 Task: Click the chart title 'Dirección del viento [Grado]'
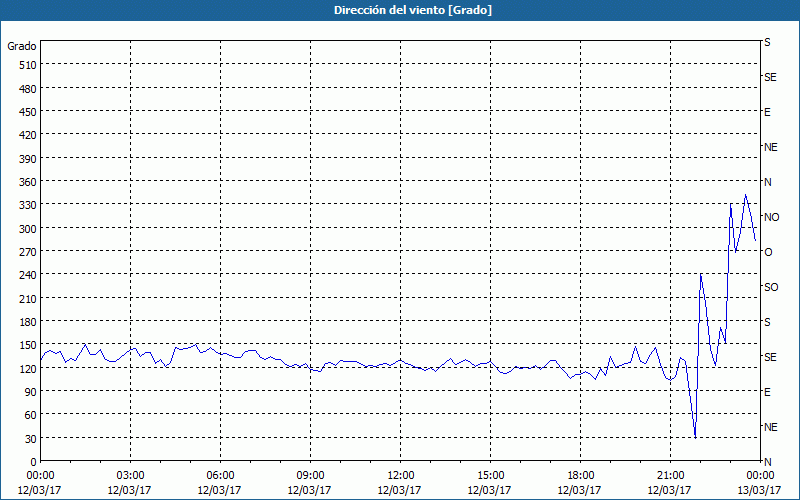pyautogui.click(x=413, y=10)
